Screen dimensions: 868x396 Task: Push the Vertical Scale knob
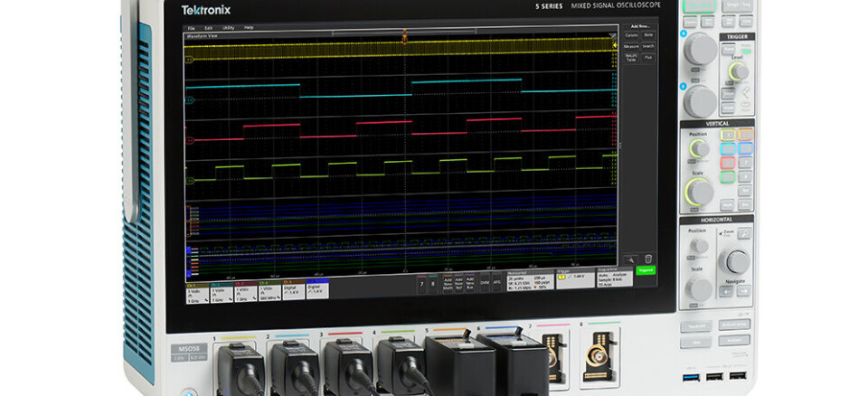point(699,192)
